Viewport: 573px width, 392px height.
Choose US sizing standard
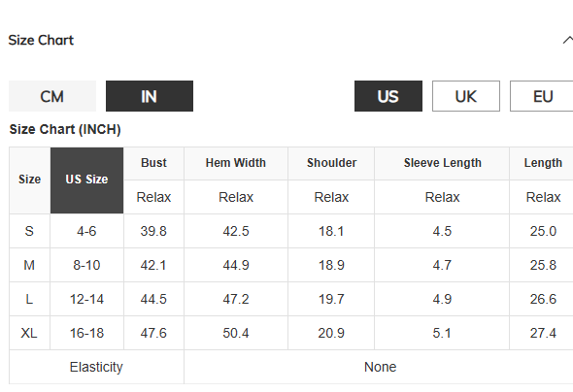388,96
